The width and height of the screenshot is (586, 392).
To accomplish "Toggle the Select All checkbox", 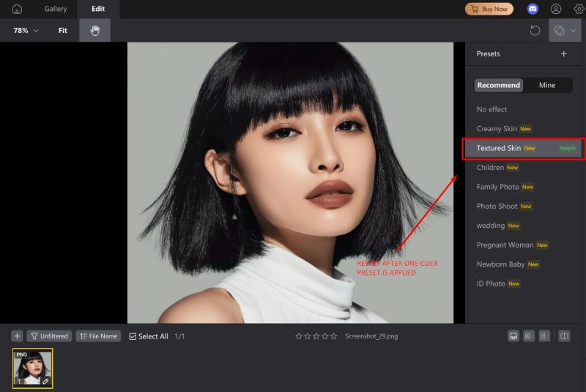I will [x=133, y=337].
